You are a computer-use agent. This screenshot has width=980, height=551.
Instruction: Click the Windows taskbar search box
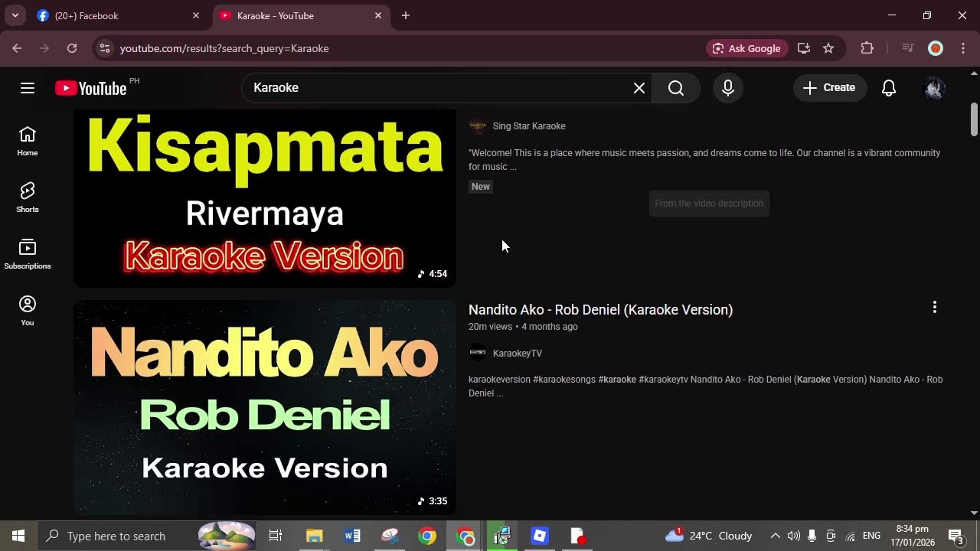coord(147,536)
